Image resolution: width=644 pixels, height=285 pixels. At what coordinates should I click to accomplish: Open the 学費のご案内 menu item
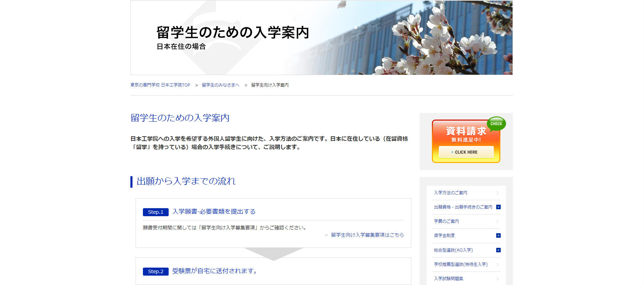click(446, 221)
